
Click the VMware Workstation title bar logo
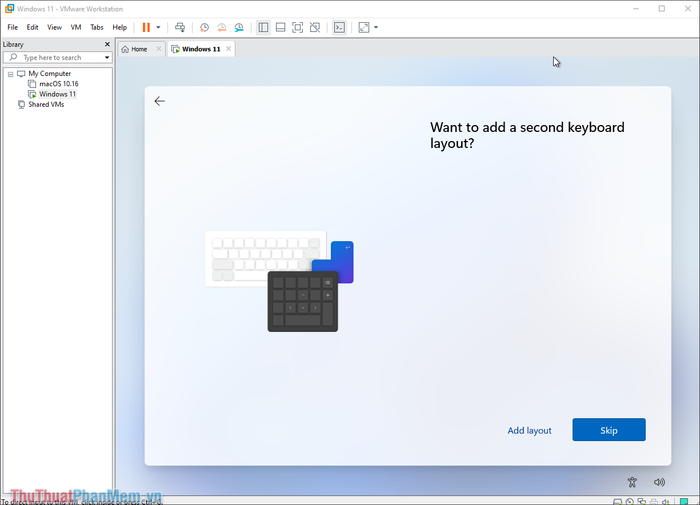click(x=9, y=8)
